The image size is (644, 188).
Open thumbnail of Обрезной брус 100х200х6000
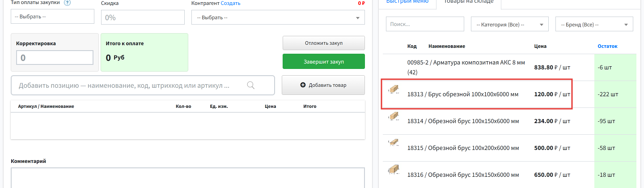(394, 143)
